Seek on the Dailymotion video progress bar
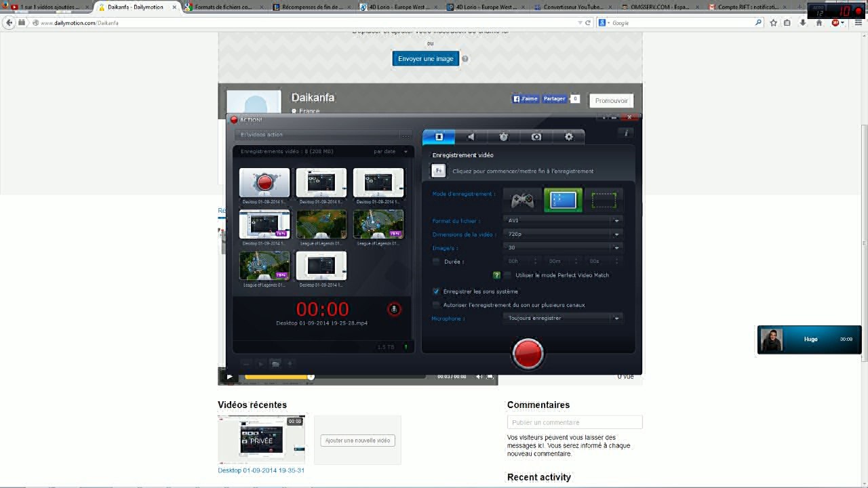868x488 pixels. [x=335, y=377]
